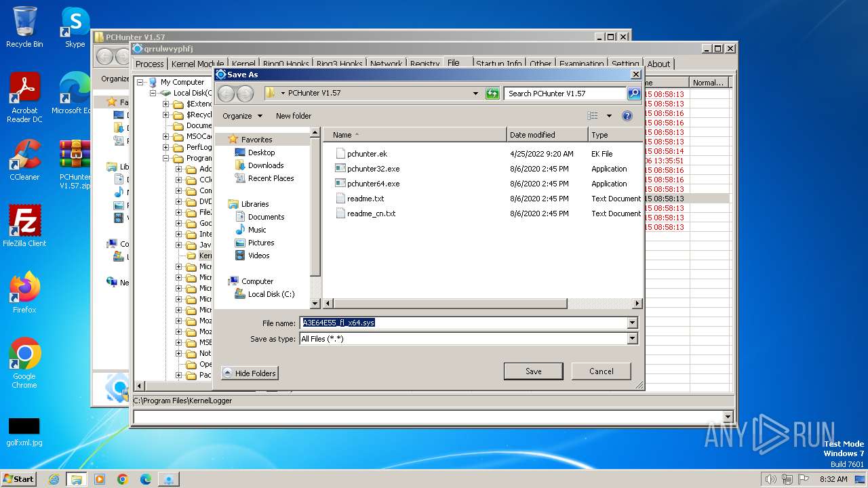Click the Forward arrow in Save As dialog
868x488 pixels.
pos(245,94)
